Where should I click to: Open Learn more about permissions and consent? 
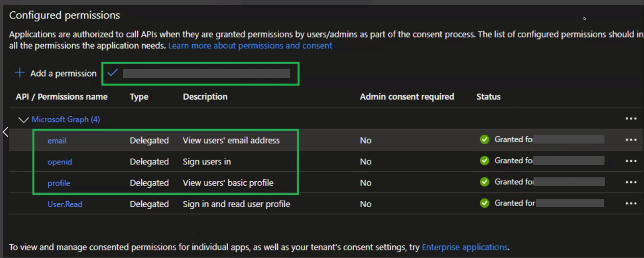coord(250,46)
